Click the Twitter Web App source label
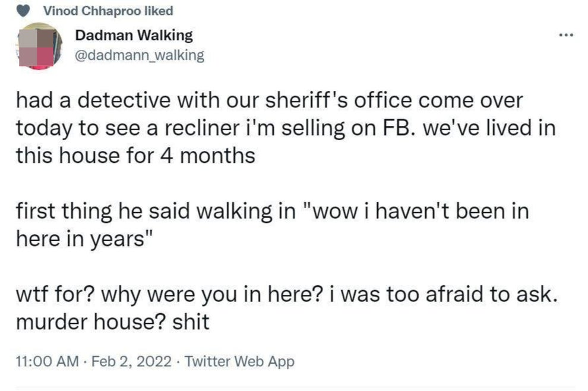Viewport: 588px width, 391px height. click(239, 361)
